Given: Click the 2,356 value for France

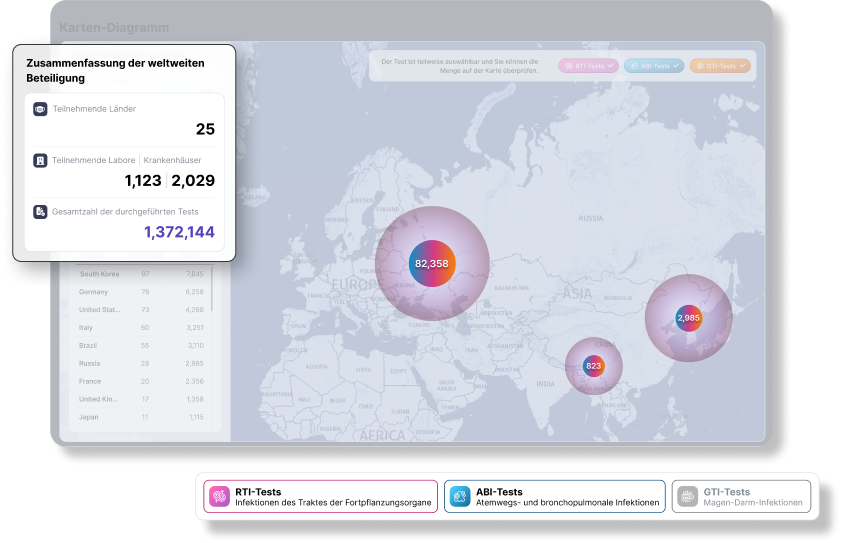Looking at the screenshot, I should (195, 381).
